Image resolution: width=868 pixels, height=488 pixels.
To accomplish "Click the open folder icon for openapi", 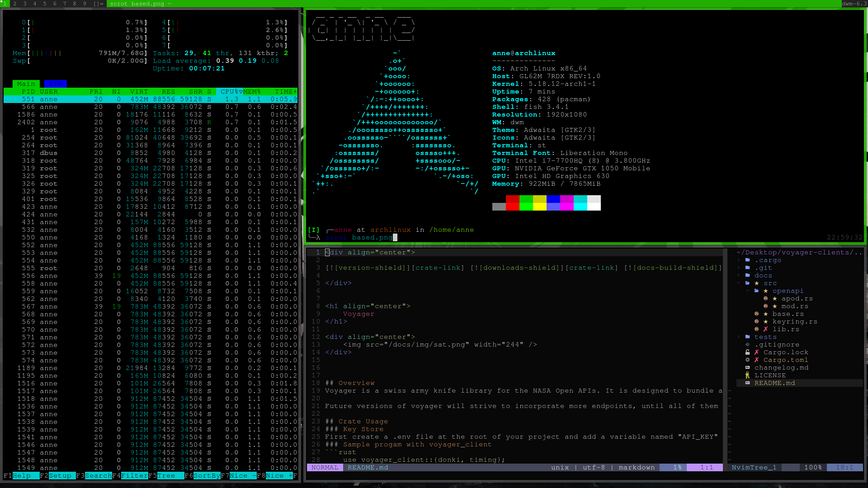I will pos(756,291).
